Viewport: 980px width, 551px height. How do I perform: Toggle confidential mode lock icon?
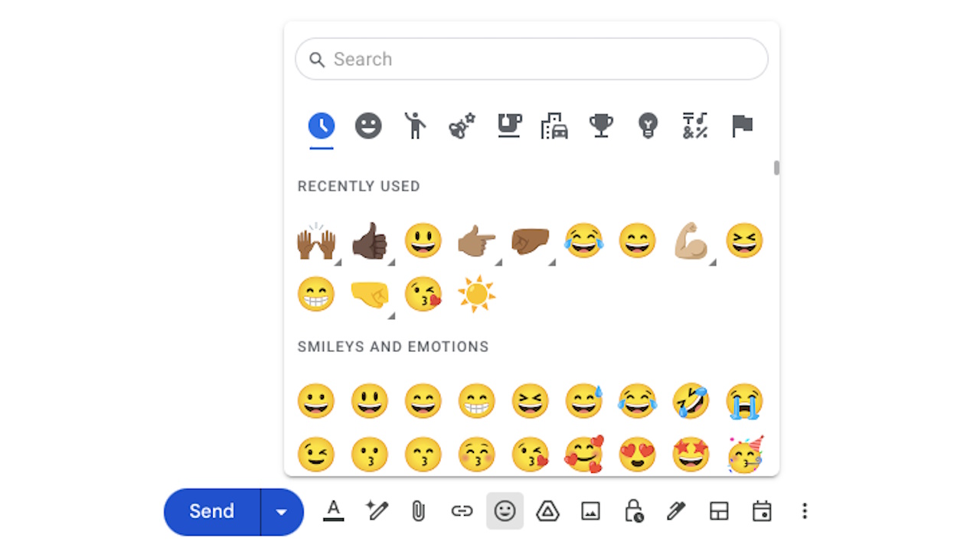(x=633, y=511)
